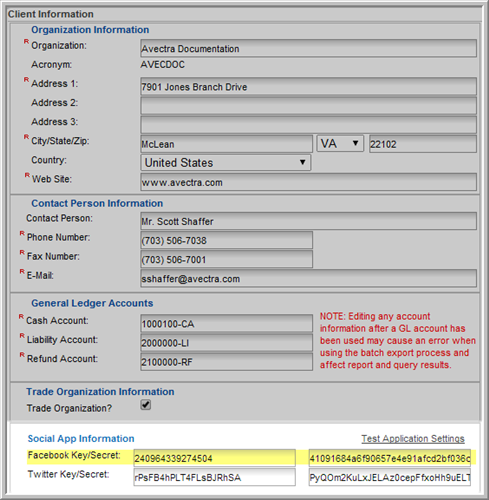Select the E-Mail address field

click(x=308, y=278)
